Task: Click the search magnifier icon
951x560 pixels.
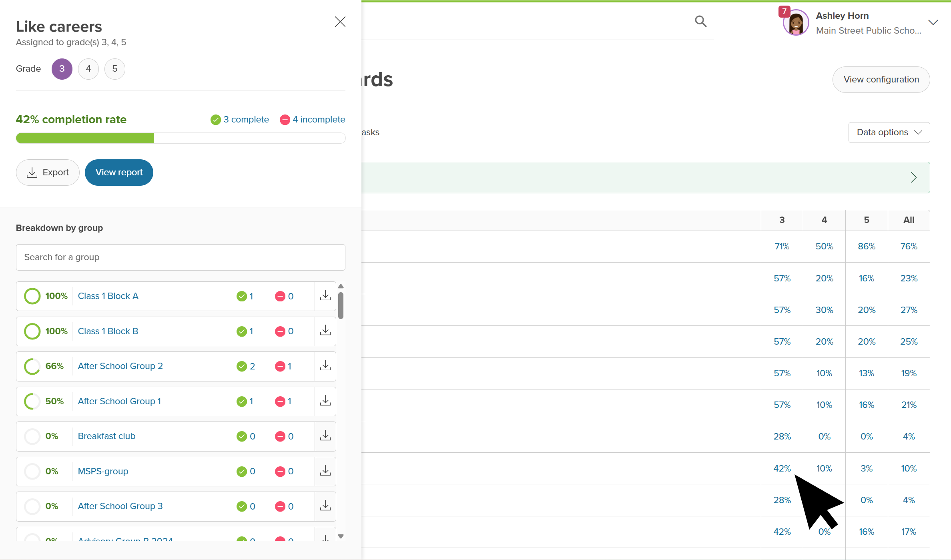Action: point(700,21)
